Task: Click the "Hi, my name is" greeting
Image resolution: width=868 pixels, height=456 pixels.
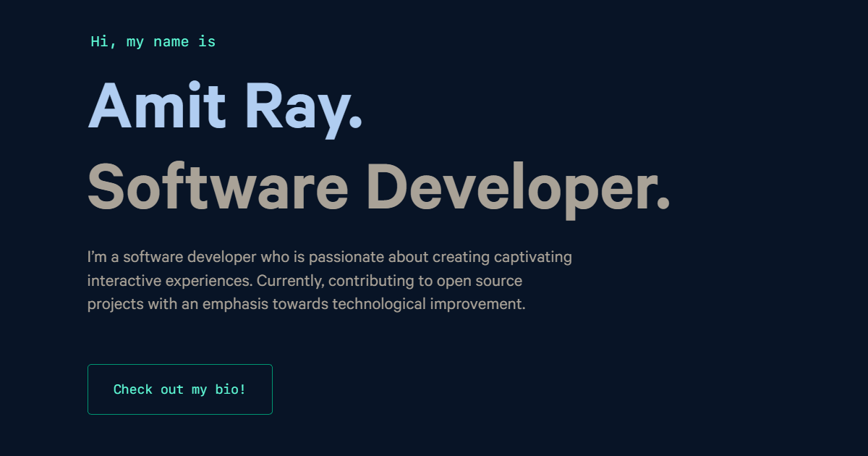Action: 153,42
